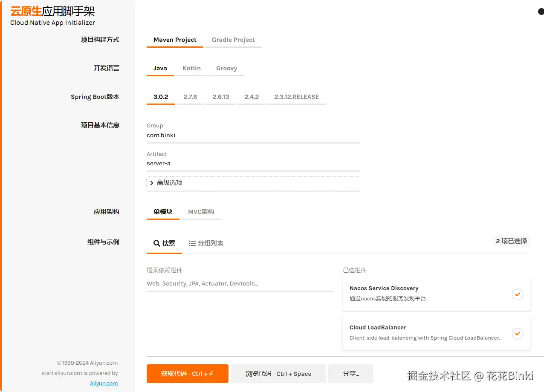Click 获取代码 get code button

188,374
